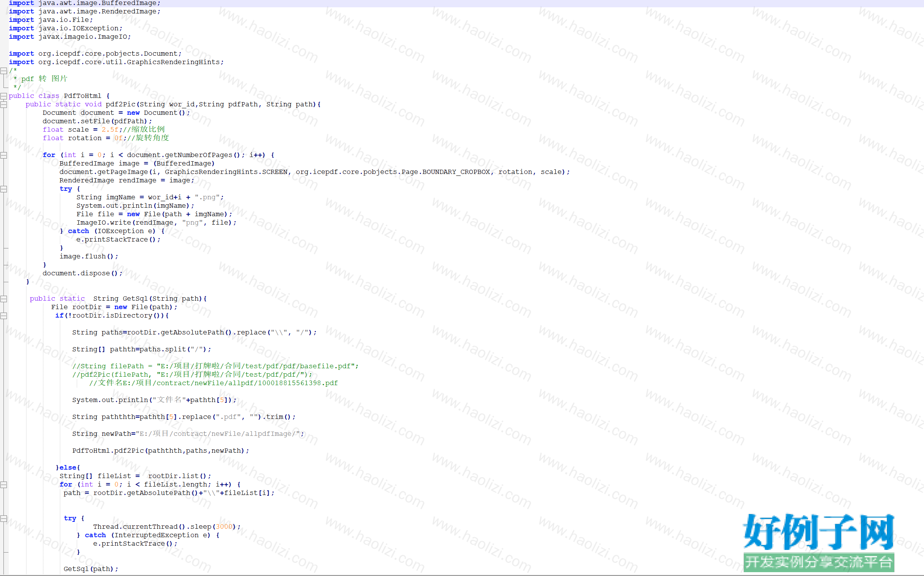The image size is (924, 576).
Task: Click 'Thread.currentThread().sleep(3000);' line
Action: pyautogui.click(x=167, y=527)
